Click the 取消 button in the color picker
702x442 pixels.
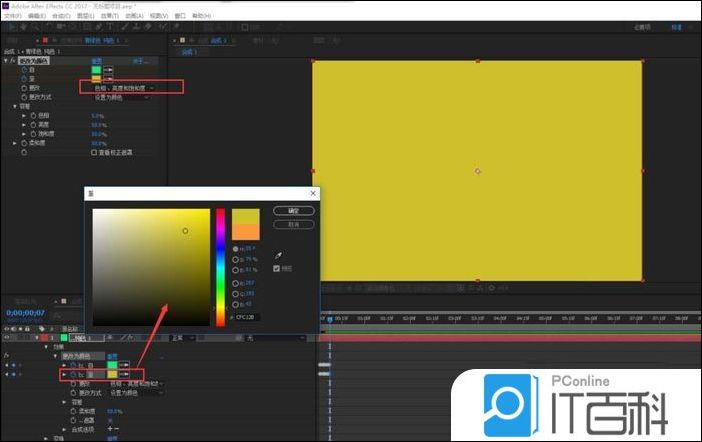pos(293,224)
